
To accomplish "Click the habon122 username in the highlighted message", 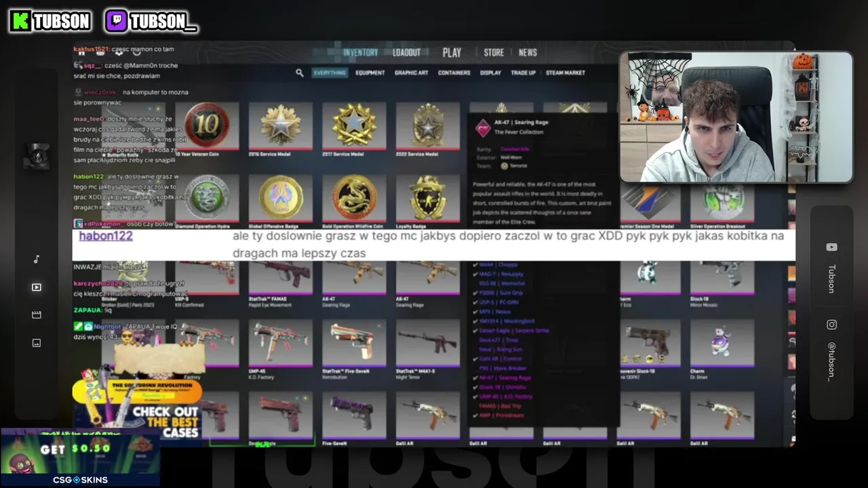I will tap(106, 236).
